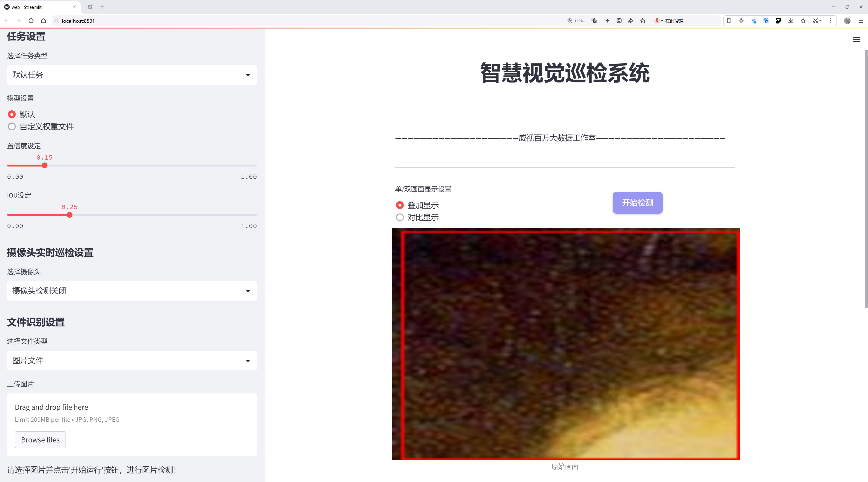Screen dimensions: 868x482
Task: Click the 任务设置 heading
Action: [26, 36]
